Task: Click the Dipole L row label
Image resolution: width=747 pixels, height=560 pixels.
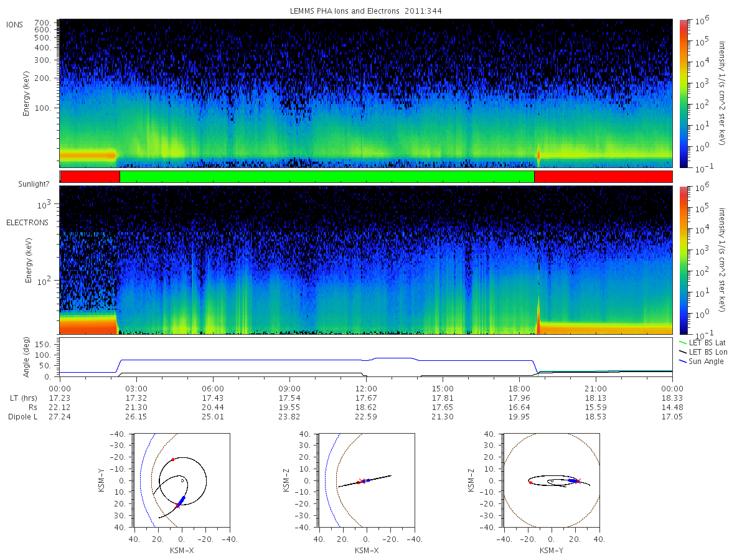Action: [22, 417]
